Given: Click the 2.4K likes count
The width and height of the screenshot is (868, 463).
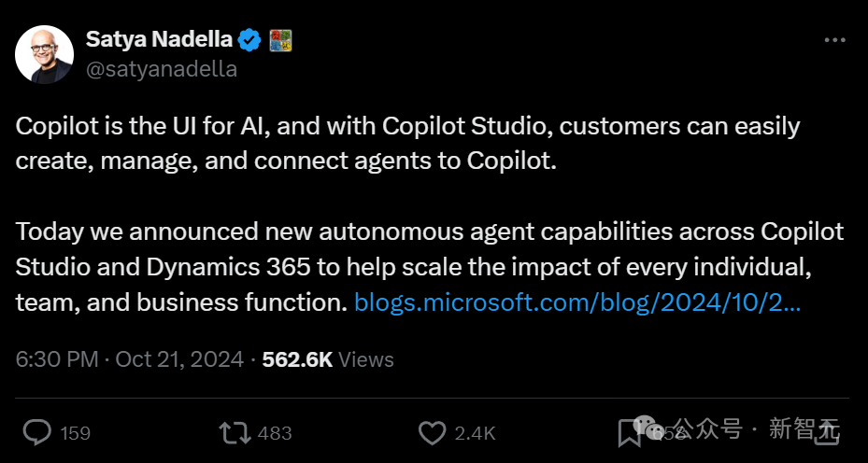Looking at the screenshot, I should 474,433.
